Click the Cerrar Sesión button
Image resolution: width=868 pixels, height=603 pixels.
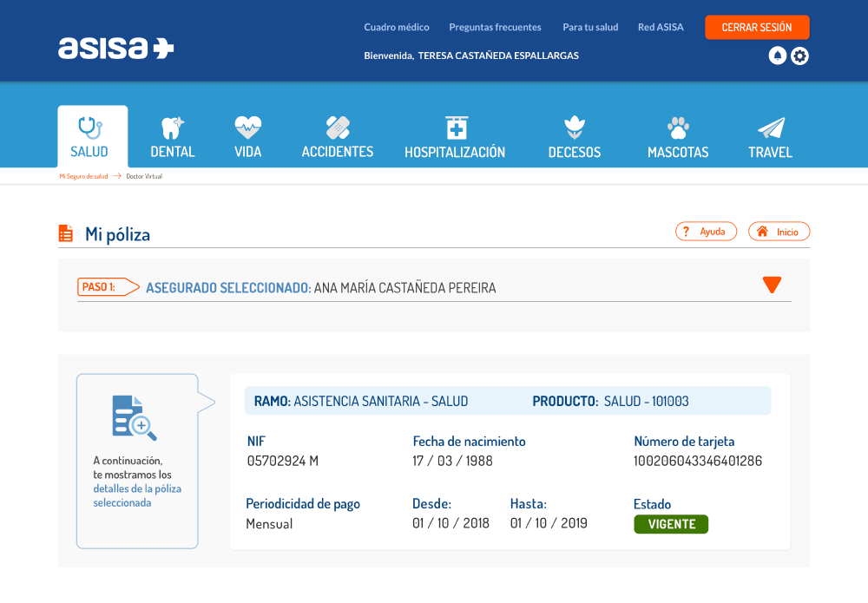click(757, 27)
